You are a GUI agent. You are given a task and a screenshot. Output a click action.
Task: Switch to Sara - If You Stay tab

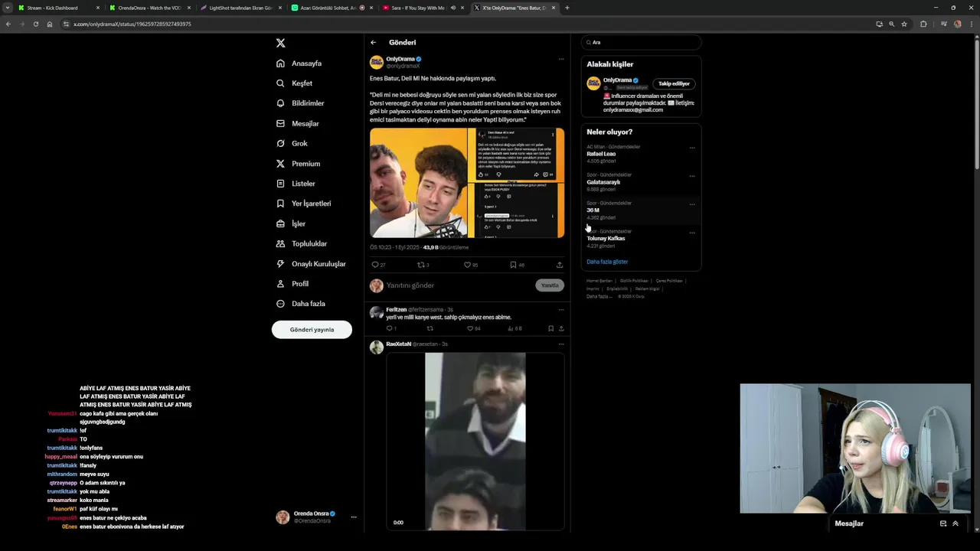423,8
